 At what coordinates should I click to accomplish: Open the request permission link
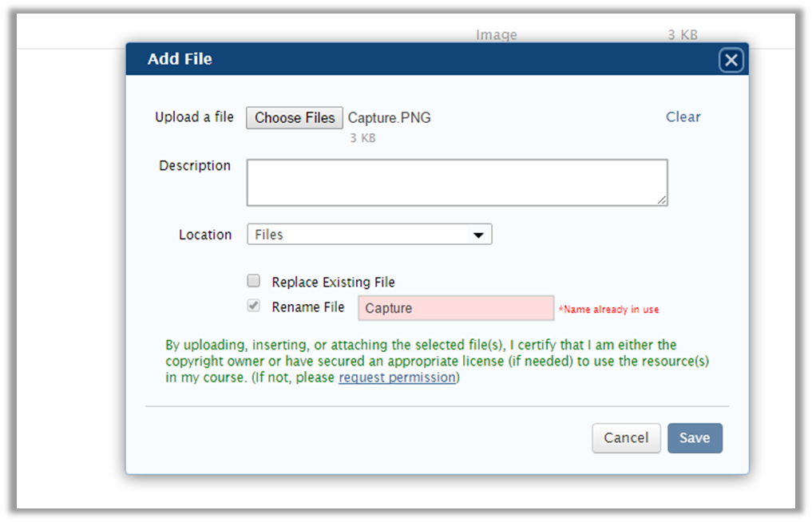pyautogui.click(x=396, y=378)
